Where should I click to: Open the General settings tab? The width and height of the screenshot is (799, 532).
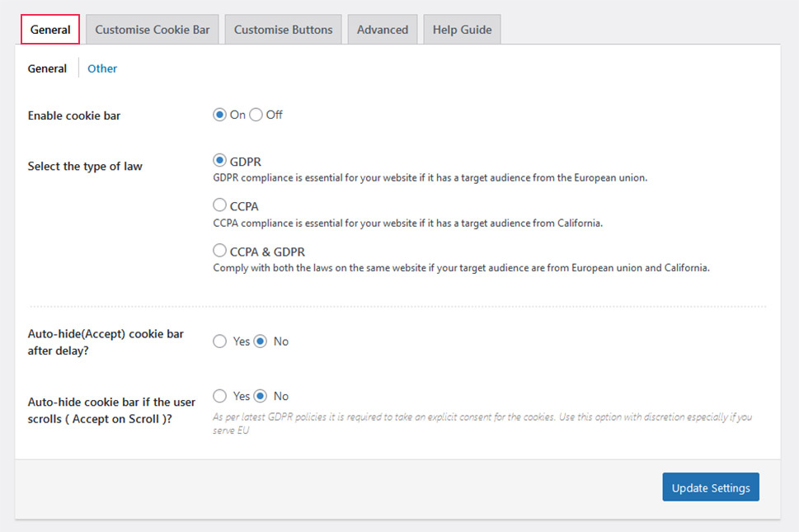(50, 30)
